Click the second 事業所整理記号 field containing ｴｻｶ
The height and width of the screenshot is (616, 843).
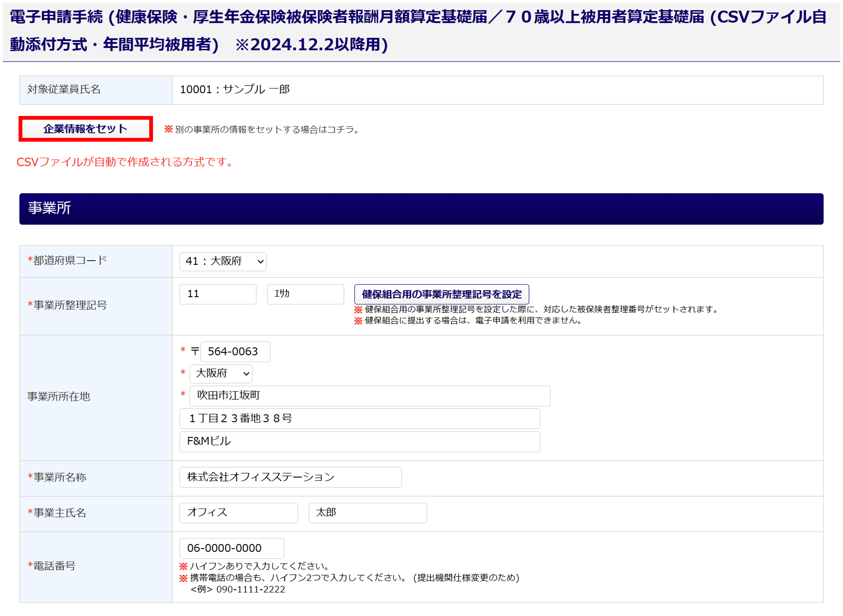tap(305, 294)
